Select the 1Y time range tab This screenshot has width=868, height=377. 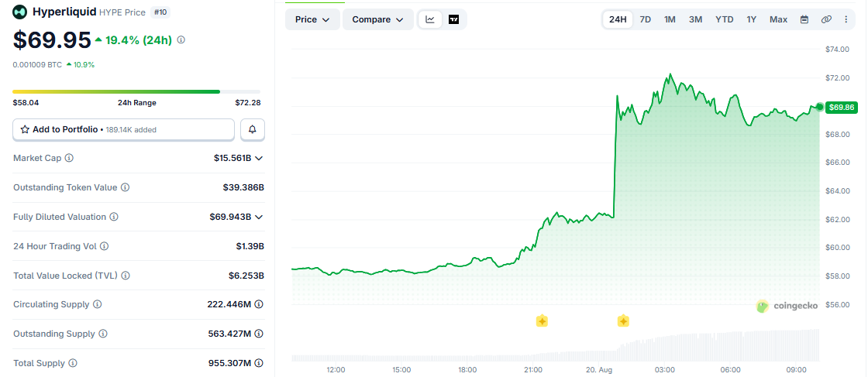coord(751,19)
